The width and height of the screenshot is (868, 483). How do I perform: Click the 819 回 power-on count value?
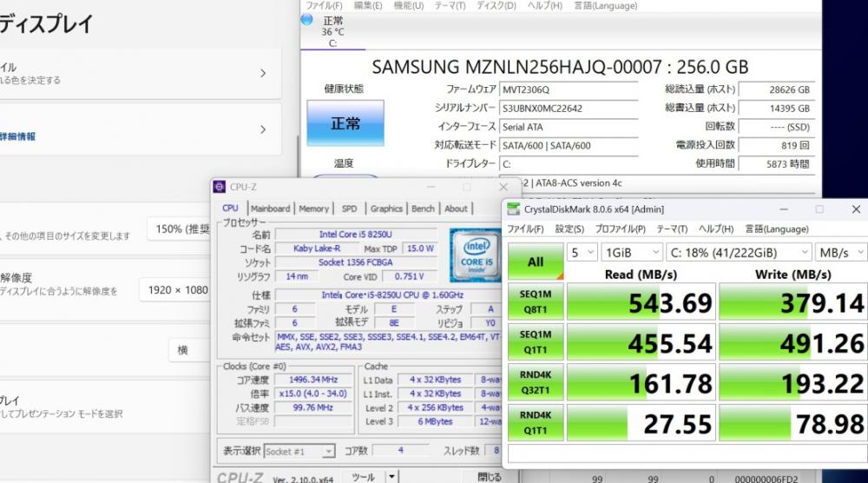point(777,145)
